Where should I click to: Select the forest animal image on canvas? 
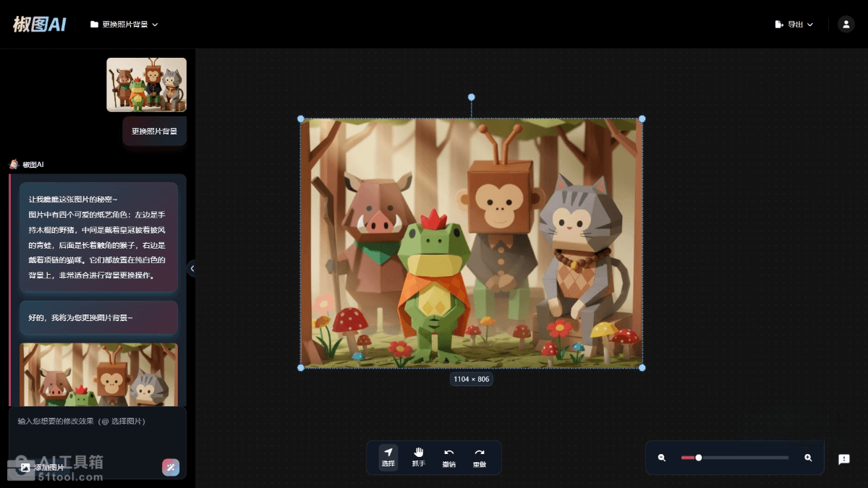click(x=471, y=243)
